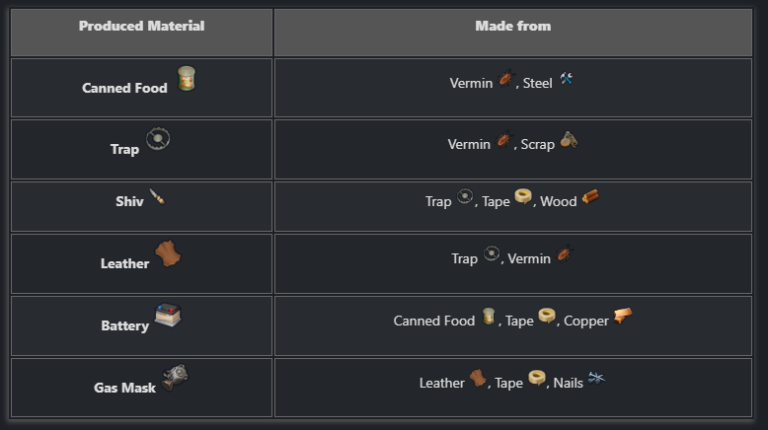Viewport: 768px width, 430px height.
Task: Click the Leather icon in Gas Mask recipe
Action: coord(479,379)
